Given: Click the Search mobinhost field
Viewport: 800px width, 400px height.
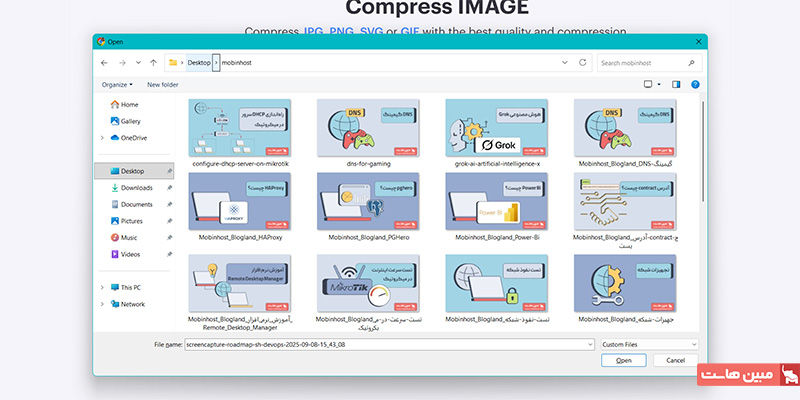Looking at the screenshot, I should [x=646, y=63].
